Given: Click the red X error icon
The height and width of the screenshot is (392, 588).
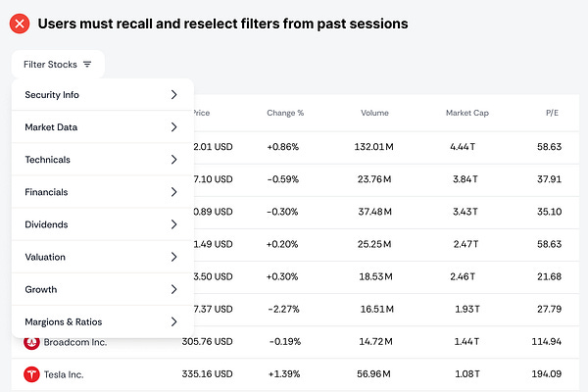Looking at the screenshot, I should [19, 23].
